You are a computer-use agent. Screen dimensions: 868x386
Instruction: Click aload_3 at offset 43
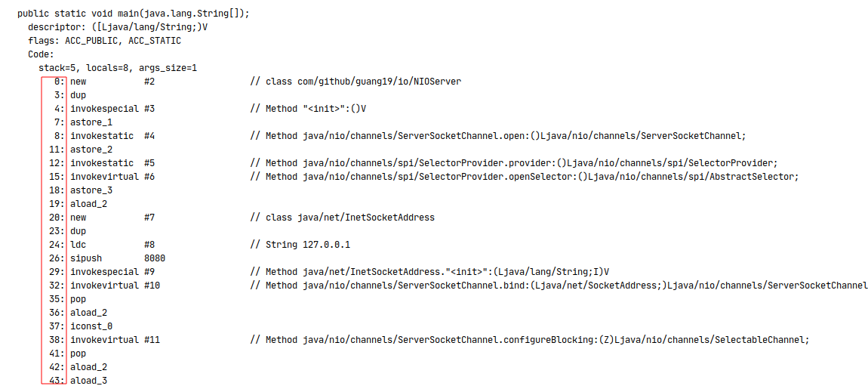point(88,381)
